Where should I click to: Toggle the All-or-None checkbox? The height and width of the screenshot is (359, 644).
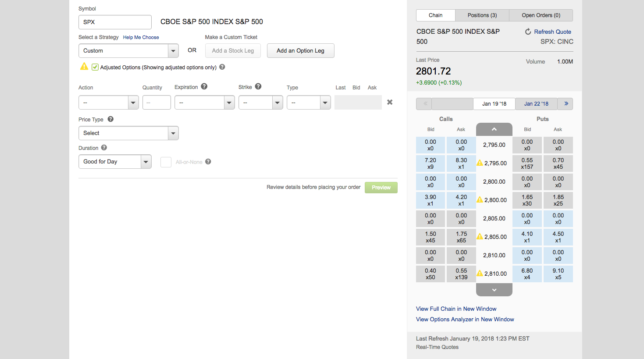point(166,162)
